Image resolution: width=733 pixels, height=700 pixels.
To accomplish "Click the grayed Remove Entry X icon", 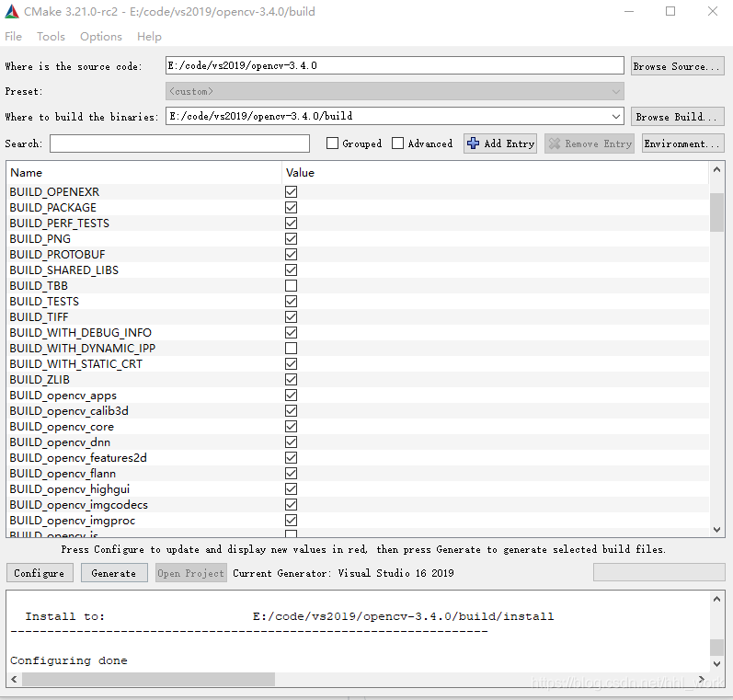I will pyautogui.click(x=555, y=143).
